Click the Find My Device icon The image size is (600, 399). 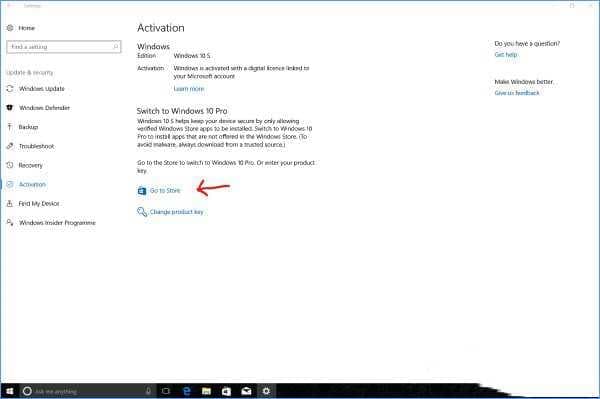click(x=10, y=204)
